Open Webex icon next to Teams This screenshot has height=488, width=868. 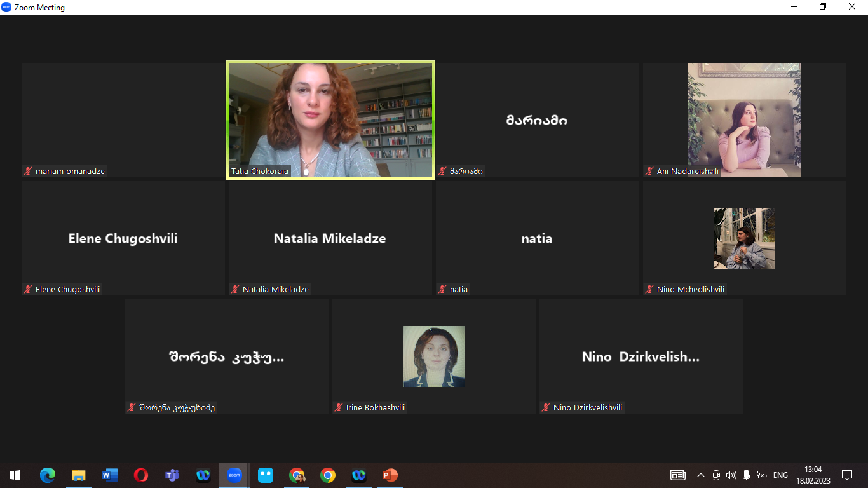click(203, 475)
